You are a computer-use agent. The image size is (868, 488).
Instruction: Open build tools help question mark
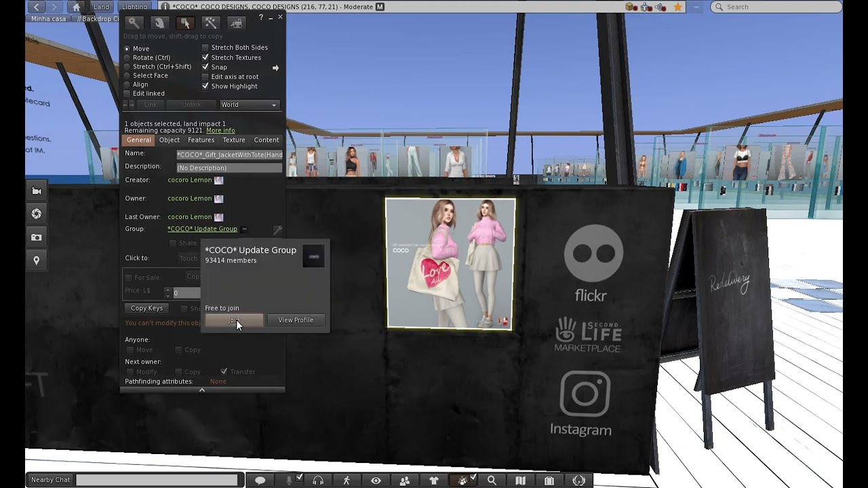[261, 18]
